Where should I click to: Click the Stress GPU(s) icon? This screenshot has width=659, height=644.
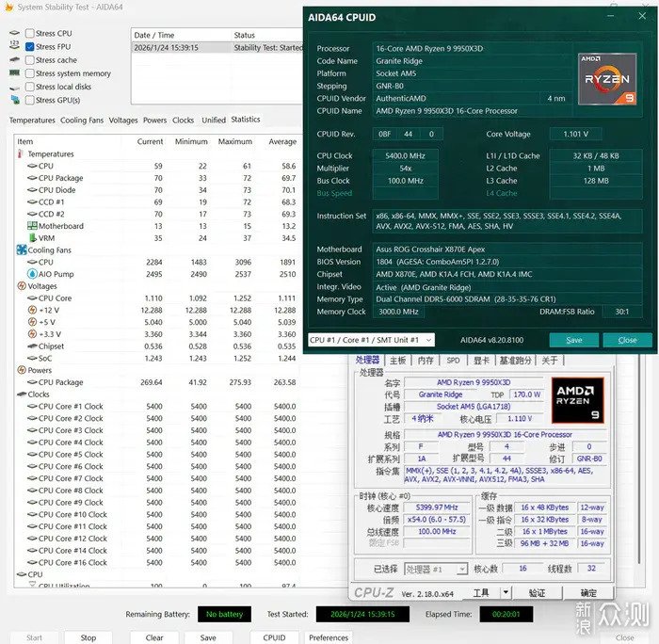(15, 100)
